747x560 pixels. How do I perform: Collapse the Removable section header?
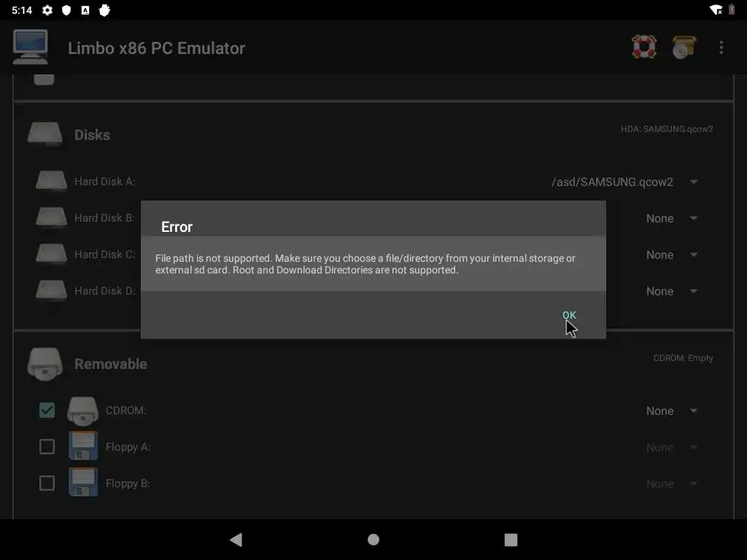(111, 364)
